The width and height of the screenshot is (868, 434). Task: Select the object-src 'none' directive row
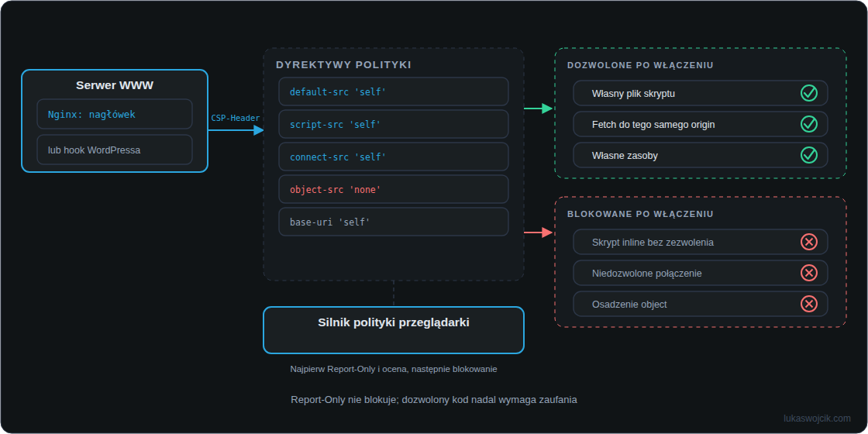coord(394,189)
